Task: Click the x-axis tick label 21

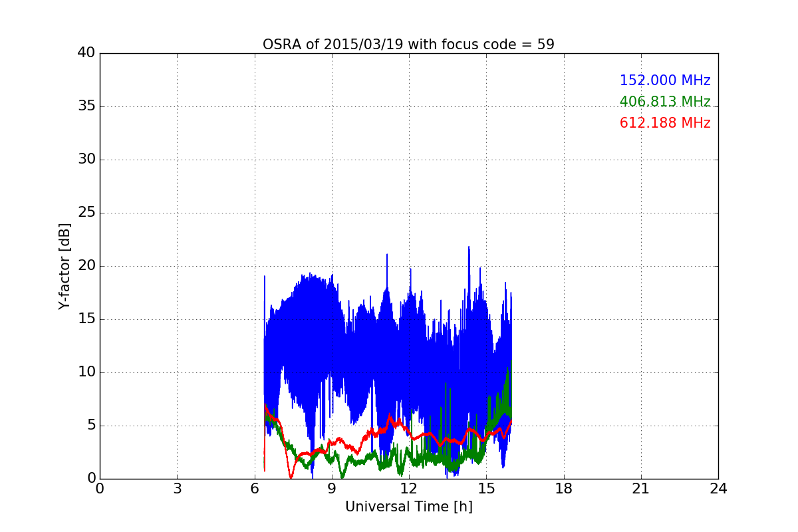Action: point(641,489)
